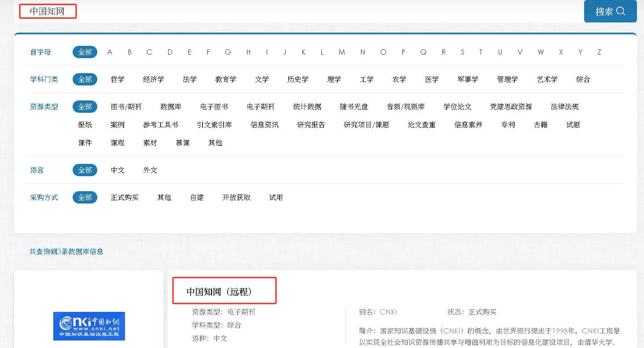Choose the 工学 subject category
Viewport: 644px width, 348px height.
(367, 79)
